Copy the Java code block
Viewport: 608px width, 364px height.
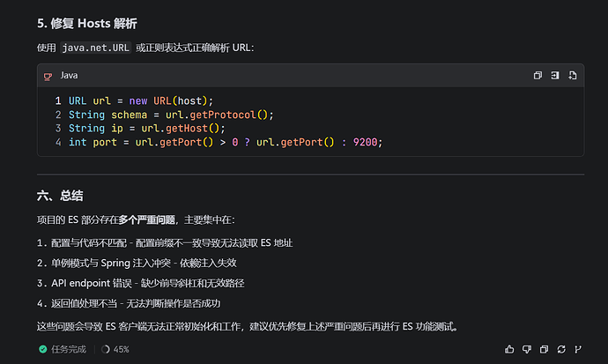click(538, 75)
